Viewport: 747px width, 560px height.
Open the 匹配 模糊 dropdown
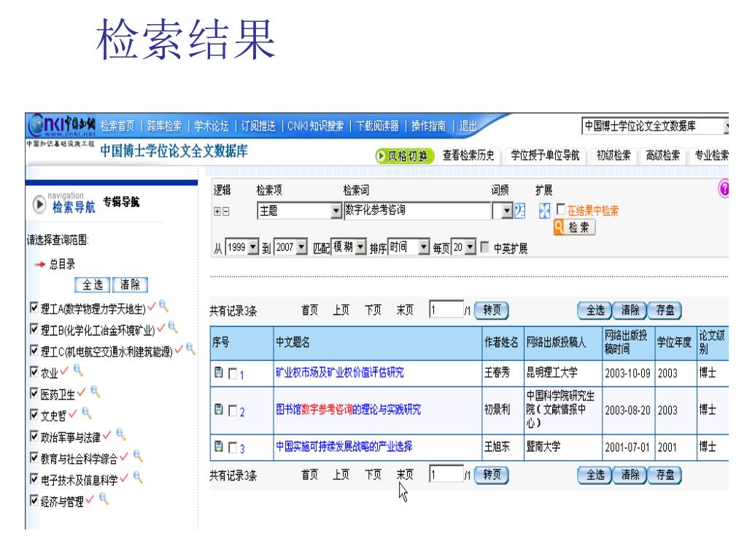coord(360,246)
